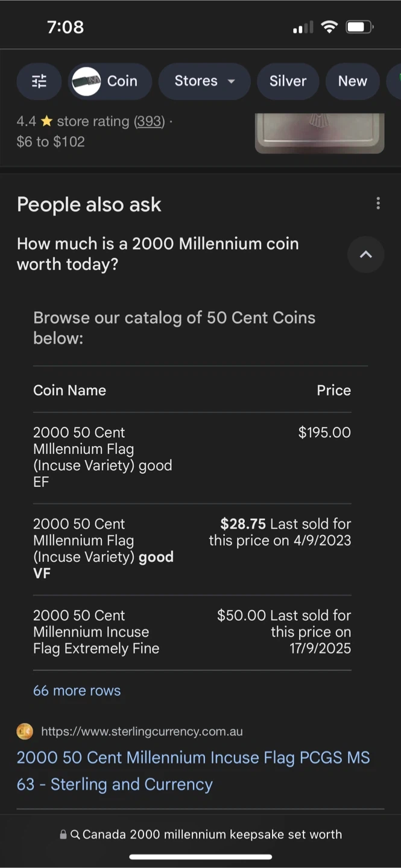Tap the magnifier icon in address bar
Image resolution: width=401 pixels, height=868 pixels.
click(x=75, y=835)
